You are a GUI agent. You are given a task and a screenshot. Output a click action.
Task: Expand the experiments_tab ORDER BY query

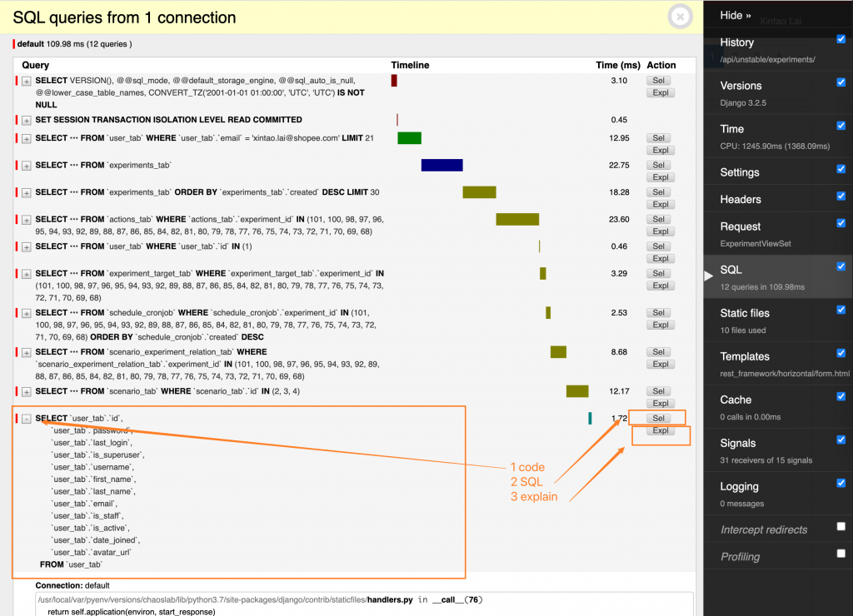(26, 193)
